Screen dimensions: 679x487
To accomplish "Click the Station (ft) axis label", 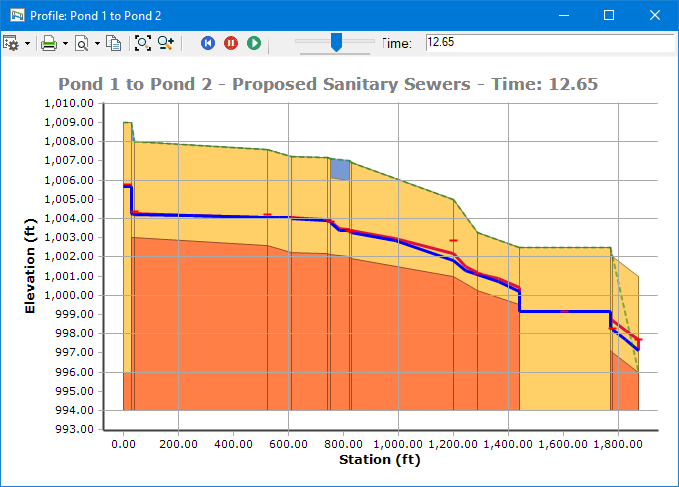I will [x=380, y=459].
